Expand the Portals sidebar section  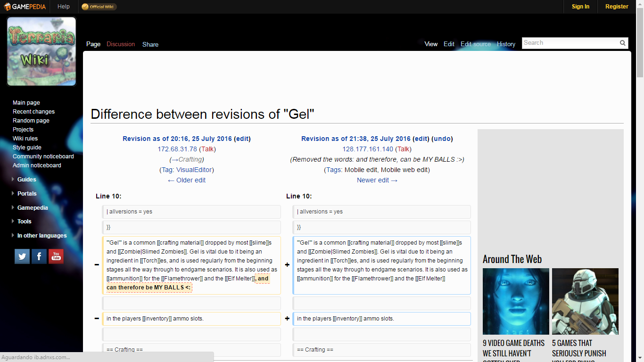tap(27, 194)
